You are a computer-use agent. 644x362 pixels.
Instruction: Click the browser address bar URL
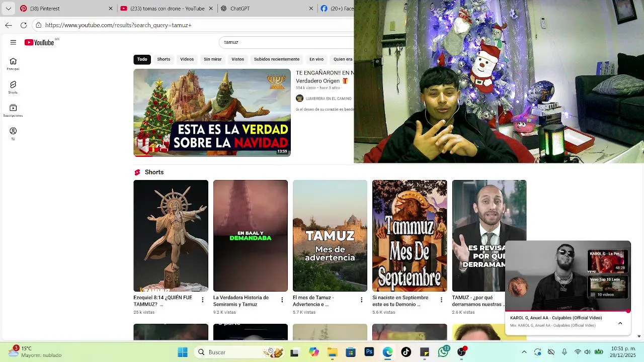tap(118, 25)
